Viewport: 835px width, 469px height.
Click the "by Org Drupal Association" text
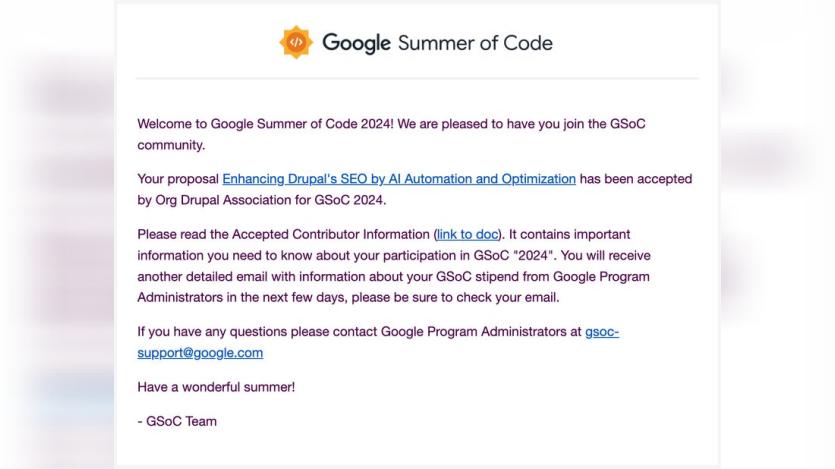pos(224,200)
